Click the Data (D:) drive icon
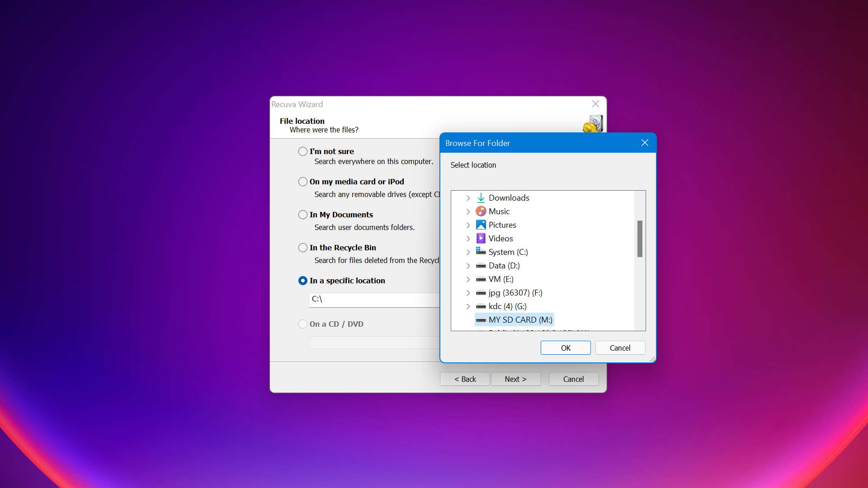Image resolution: width=868 pixels, height=488 pixels. coord(481,266)
